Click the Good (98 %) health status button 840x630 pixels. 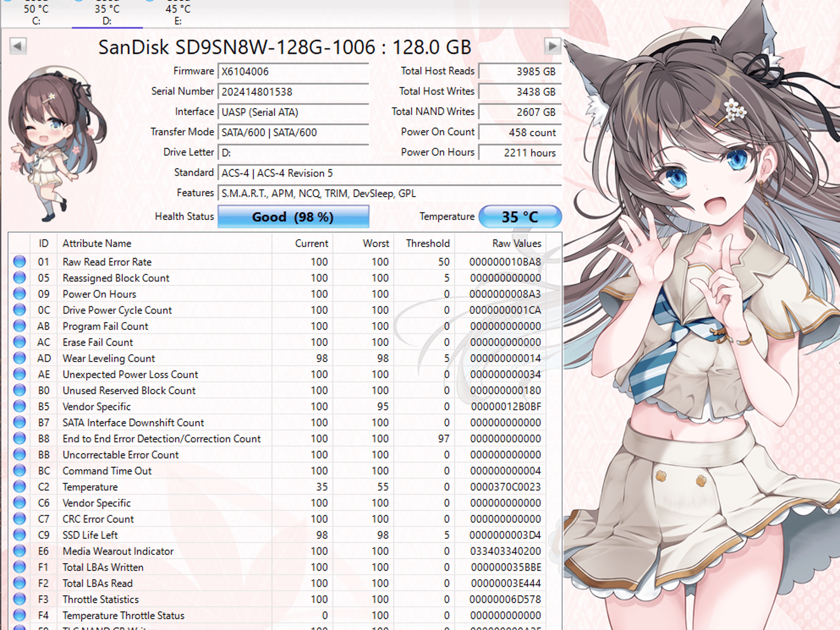click(x=293, y=217)
